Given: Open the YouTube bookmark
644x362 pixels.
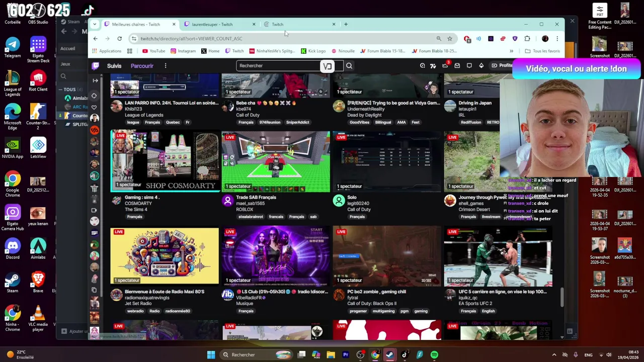Looking at the screenshot, I should point(153,51).
